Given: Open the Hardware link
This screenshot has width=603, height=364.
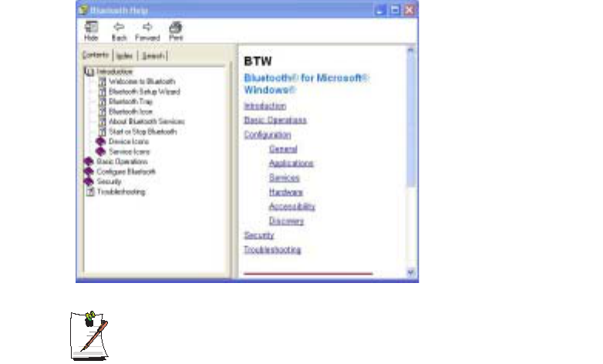Looking at the screenshot, I should click(286, 192).
